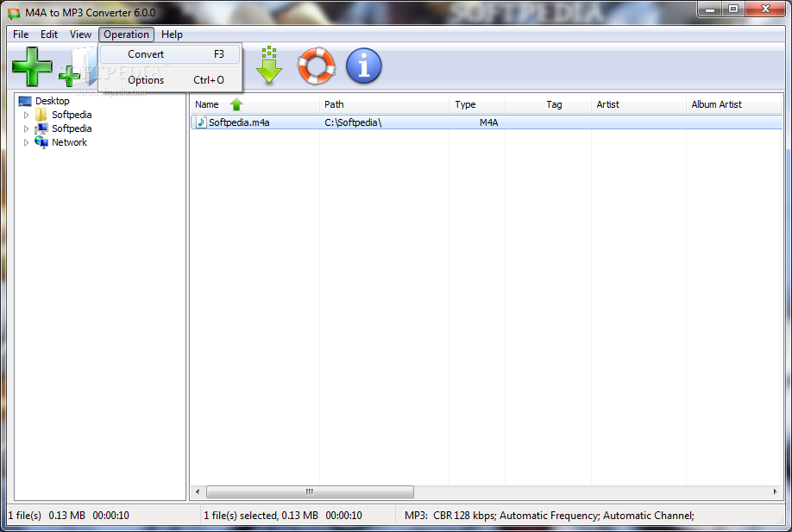
Task: Sort by the Path column header
Action: 385,104
